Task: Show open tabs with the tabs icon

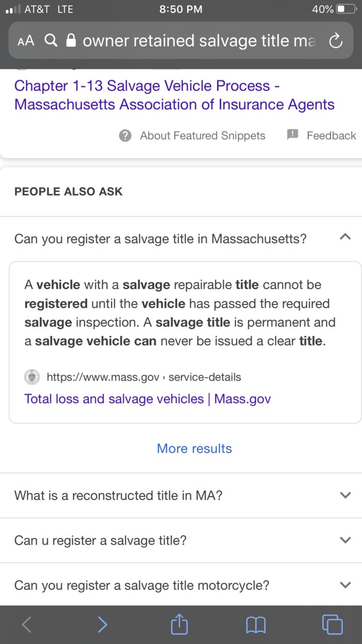Action: [x=332, y=625]
